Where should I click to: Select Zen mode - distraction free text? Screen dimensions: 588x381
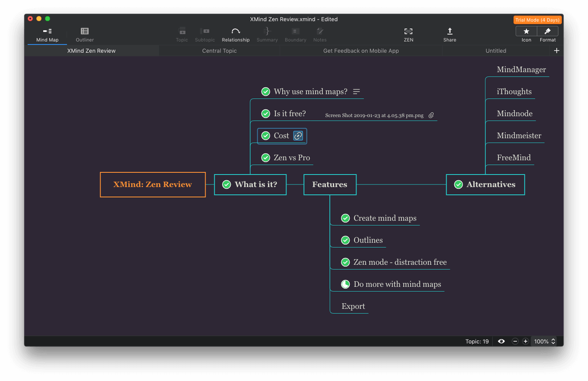(x=400, y=262)
